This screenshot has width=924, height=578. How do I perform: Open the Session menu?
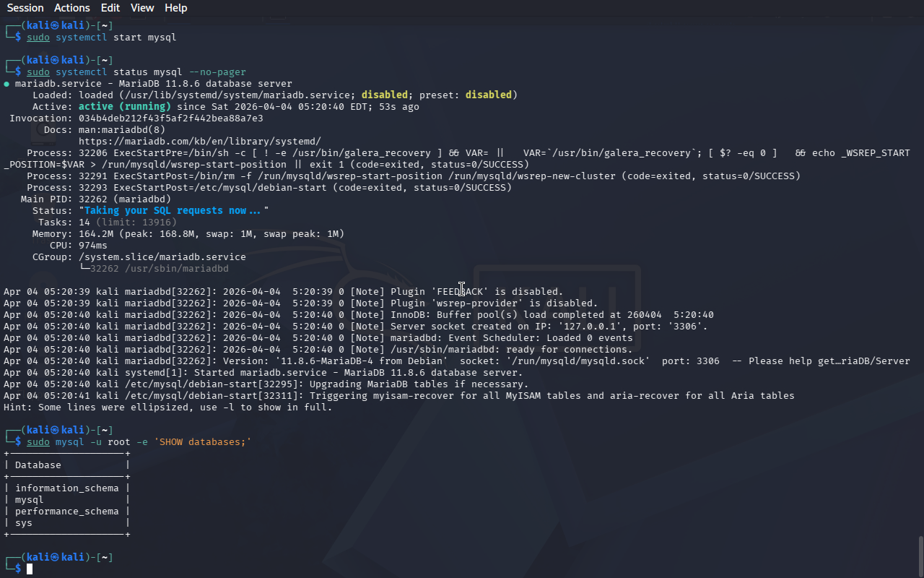25,8
